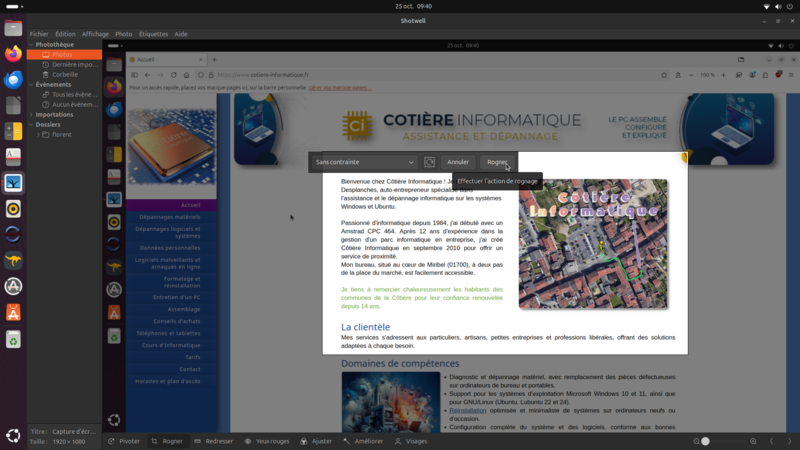Click the zoom out magnifier icon

pos(696,441)
